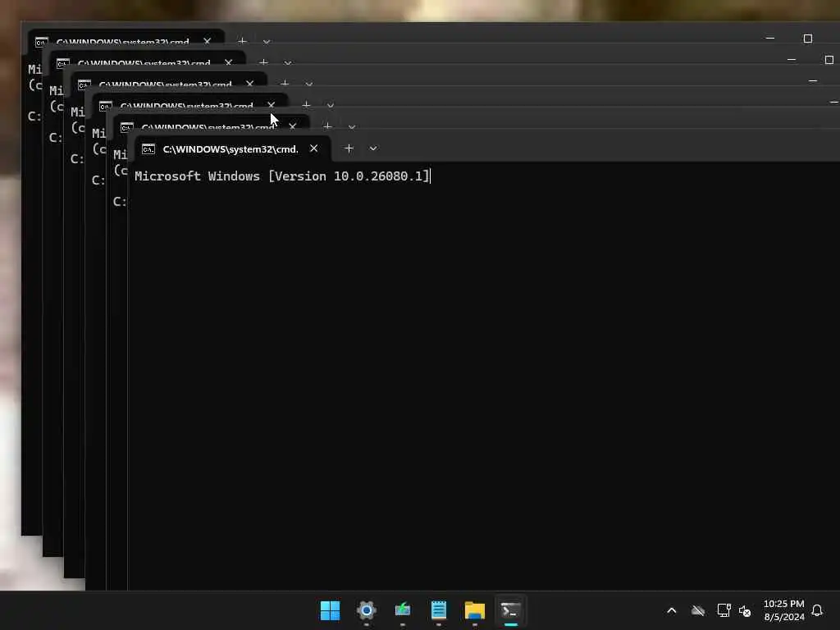Add a tab in the third-from-front Terminal window
Screen dimensions: 840x630
306,106
